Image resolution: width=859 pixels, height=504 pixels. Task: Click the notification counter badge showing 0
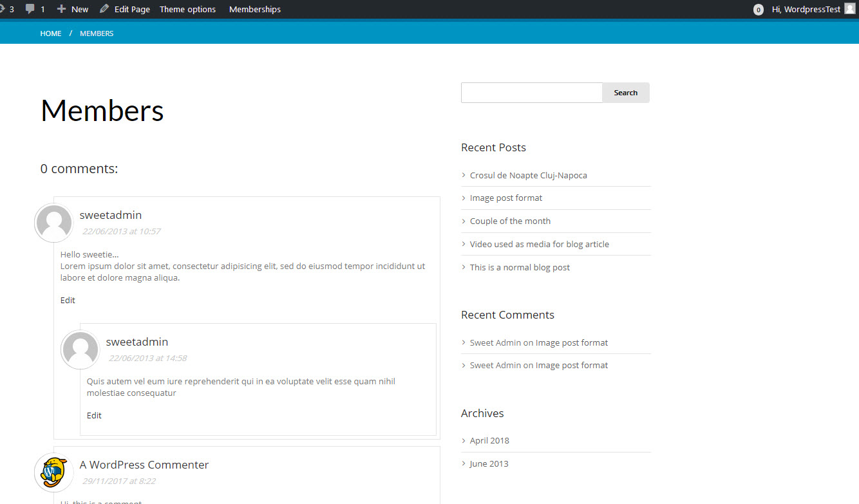759,10
